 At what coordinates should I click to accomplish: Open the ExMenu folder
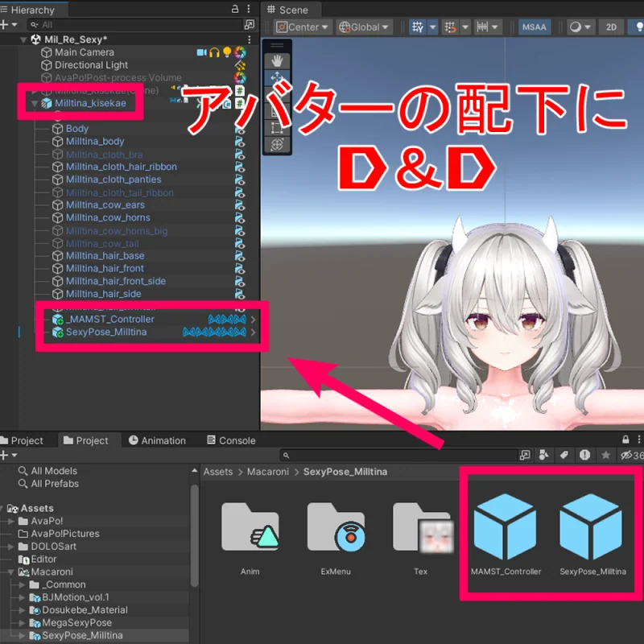pos(336,539)
